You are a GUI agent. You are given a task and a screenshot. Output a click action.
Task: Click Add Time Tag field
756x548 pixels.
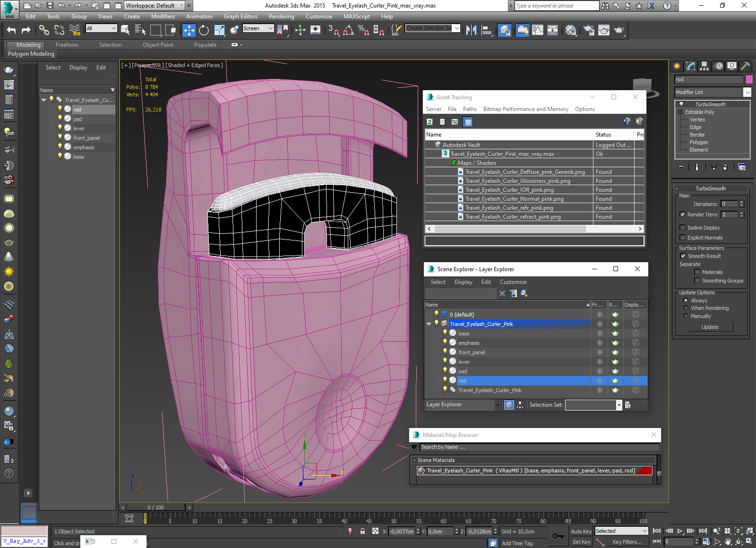(x=522, y=543)
